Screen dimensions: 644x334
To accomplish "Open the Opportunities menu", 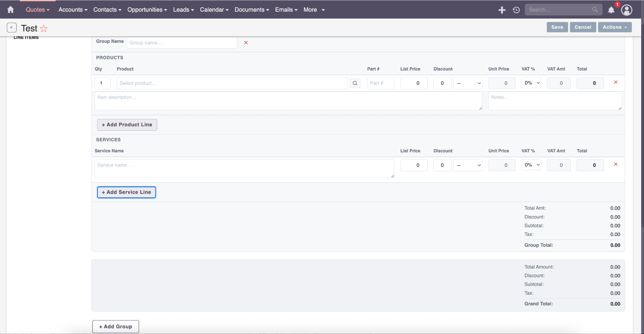I will pyautogui.click(x=147, y=10).
